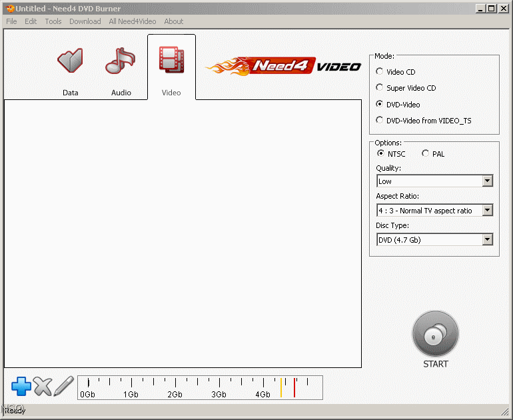
Task: Open the Disc Type dropdown
Action: tap(435, 239)
